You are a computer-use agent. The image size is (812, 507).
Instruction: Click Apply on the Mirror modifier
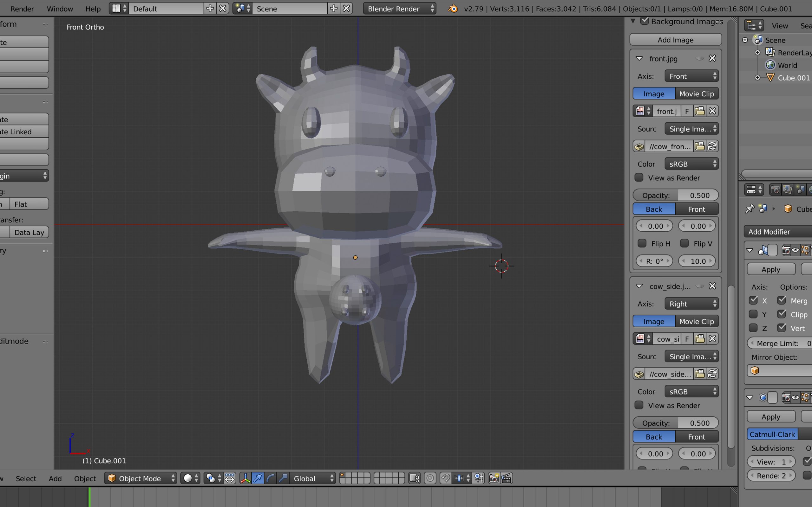pos(771,269)
